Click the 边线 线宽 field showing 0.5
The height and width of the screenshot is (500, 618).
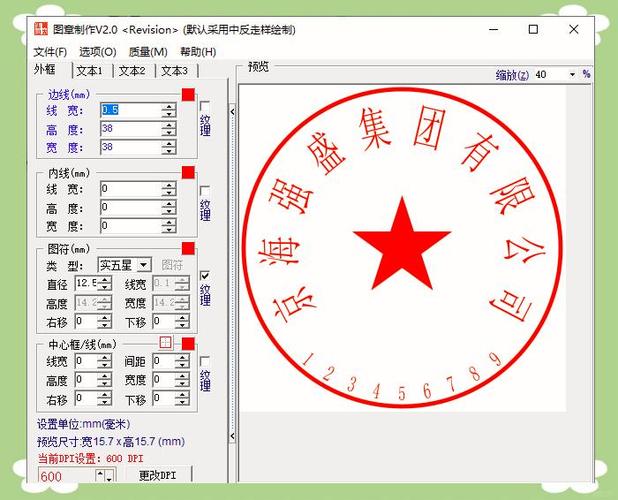coord(131,110)
